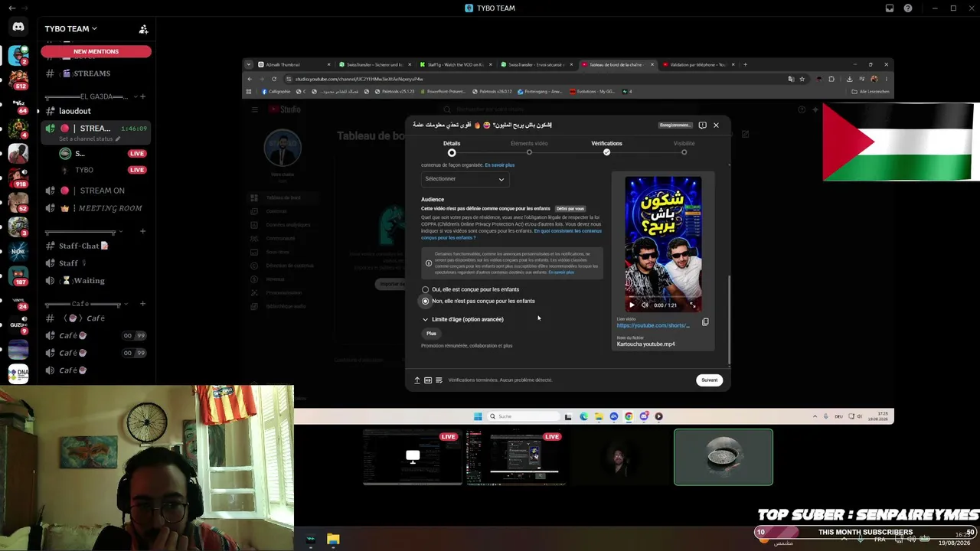This screenshot has width=980, height=551.
Task: Go to Visibilité step
Action: click(684, 148)
